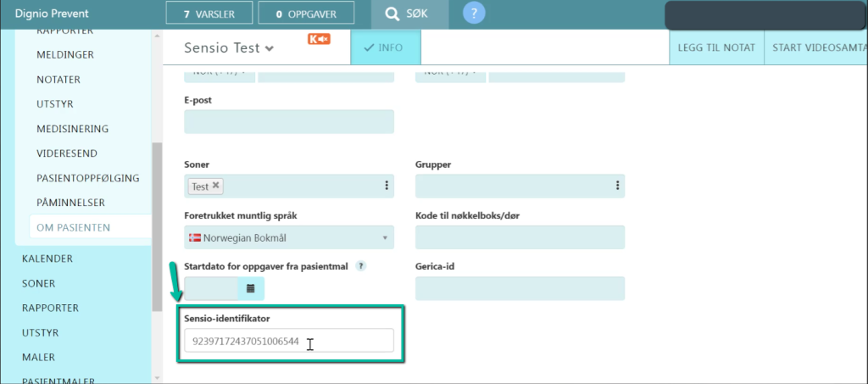Click Kode til nøkkelboks/dør field

pyautogui.click(x=520, y=237)
